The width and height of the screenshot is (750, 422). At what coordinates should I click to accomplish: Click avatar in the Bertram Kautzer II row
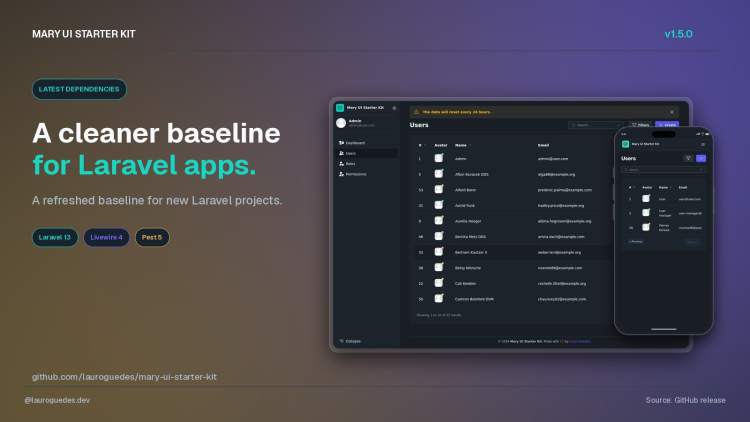tap(439, 252)
